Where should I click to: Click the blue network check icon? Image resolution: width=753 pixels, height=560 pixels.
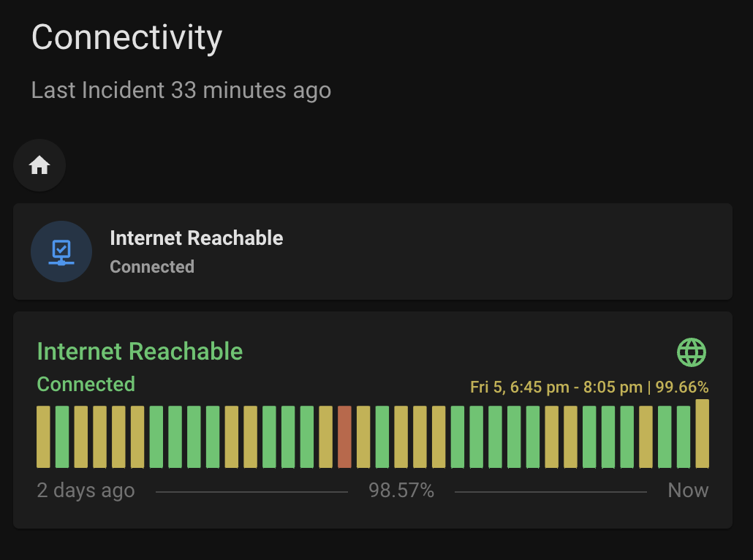(x=61, y=251)
